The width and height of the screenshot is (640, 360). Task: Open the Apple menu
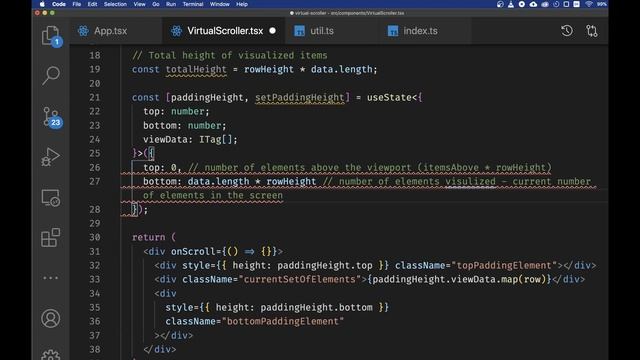coord(42,4)
